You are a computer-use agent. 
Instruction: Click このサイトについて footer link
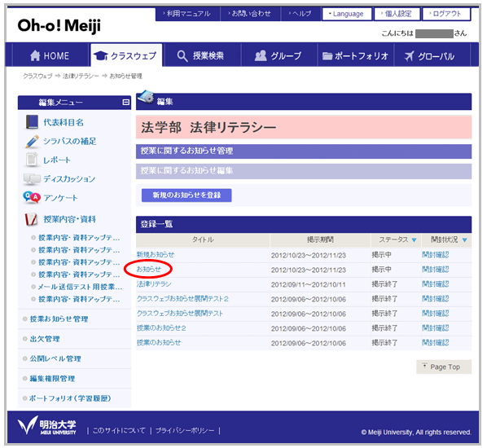pyautogui.click(x=119, y=431)
